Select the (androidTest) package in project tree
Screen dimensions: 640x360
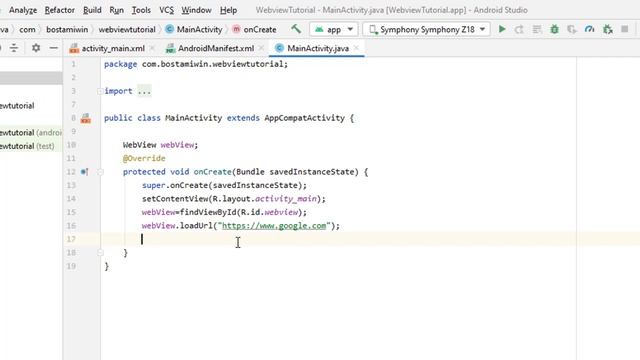(x=31, y=133)
